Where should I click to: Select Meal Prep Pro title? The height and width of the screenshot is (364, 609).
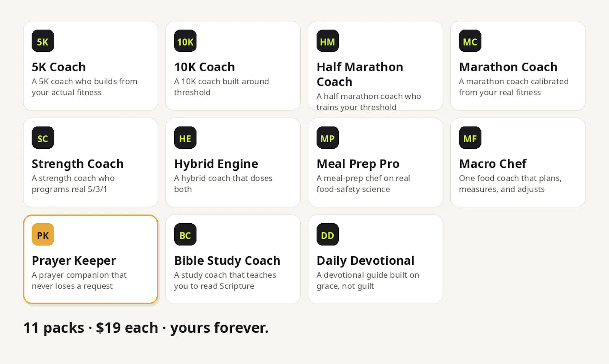[x=358, y=164]
